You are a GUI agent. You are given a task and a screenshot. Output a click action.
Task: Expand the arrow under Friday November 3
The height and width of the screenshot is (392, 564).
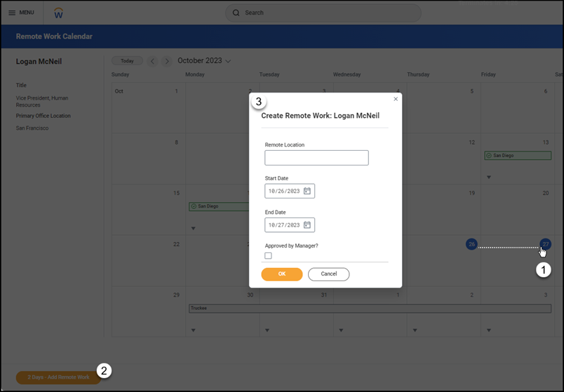[489, 330]
